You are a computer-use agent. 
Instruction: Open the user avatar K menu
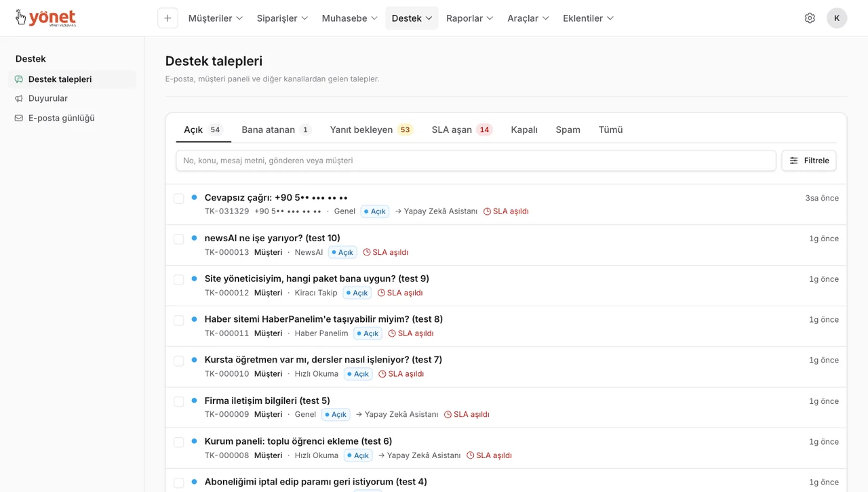(837, 18)
